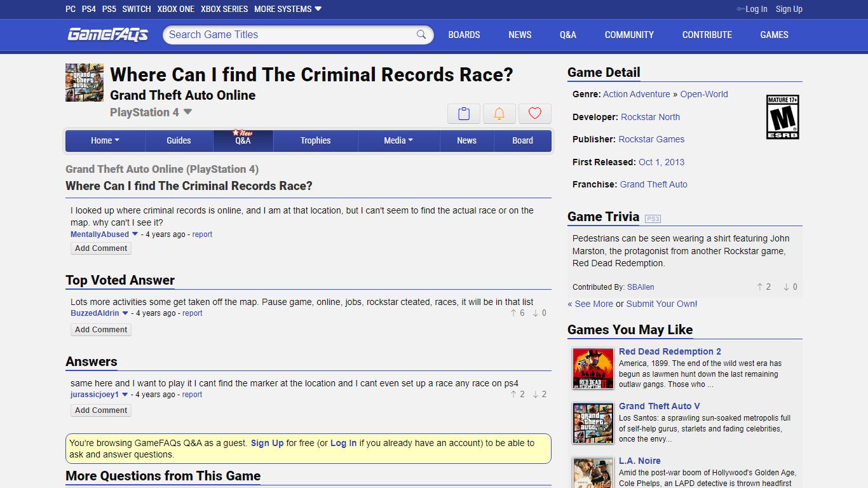Open the Open-World genre link
This screenshot has height=488, width=868.
coord(704,94)
